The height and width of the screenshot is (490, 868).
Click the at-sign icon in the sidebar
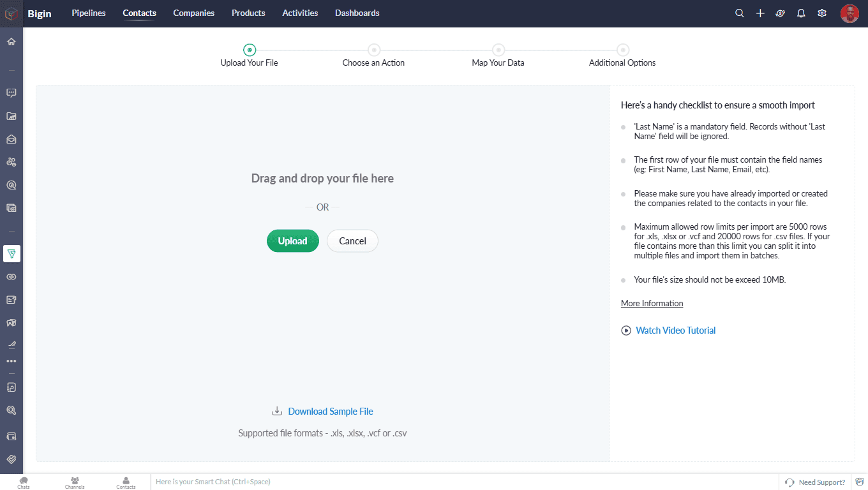click(11, 185)
